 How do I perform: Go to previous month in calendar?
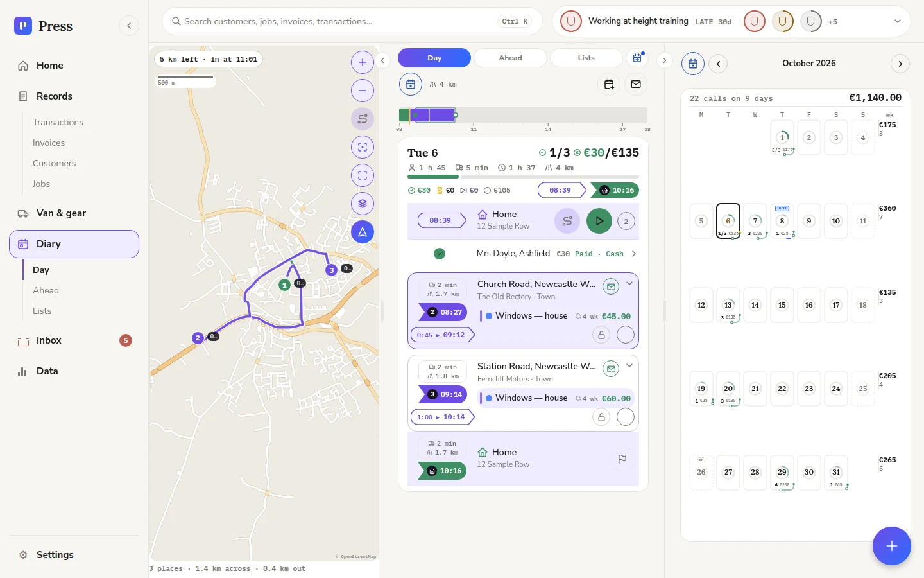pyautogui.click(x=719, y=64)
